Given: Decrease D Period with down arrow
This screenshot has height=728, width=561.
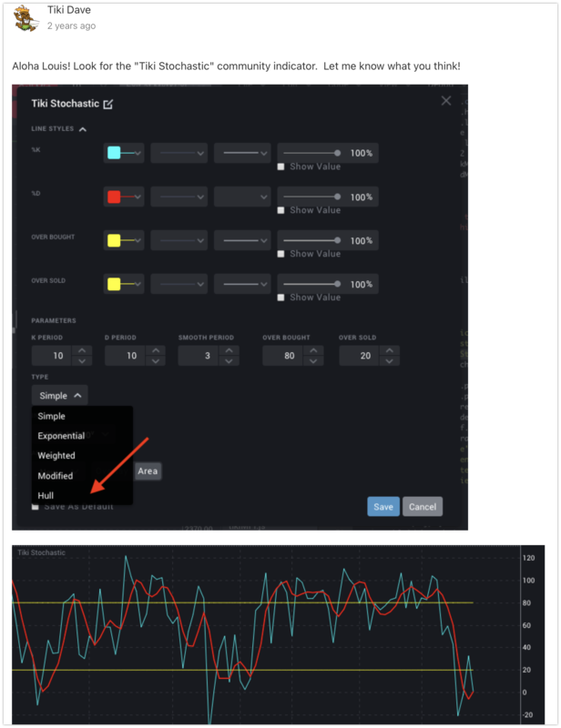Looking at the screenshot, I should 156,360.
